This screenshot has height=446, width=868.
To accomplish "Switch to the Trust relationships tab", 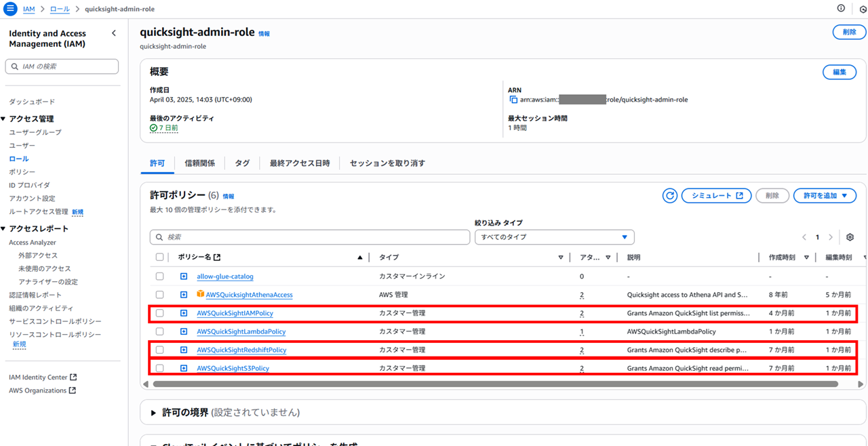I will coord(200,163).
